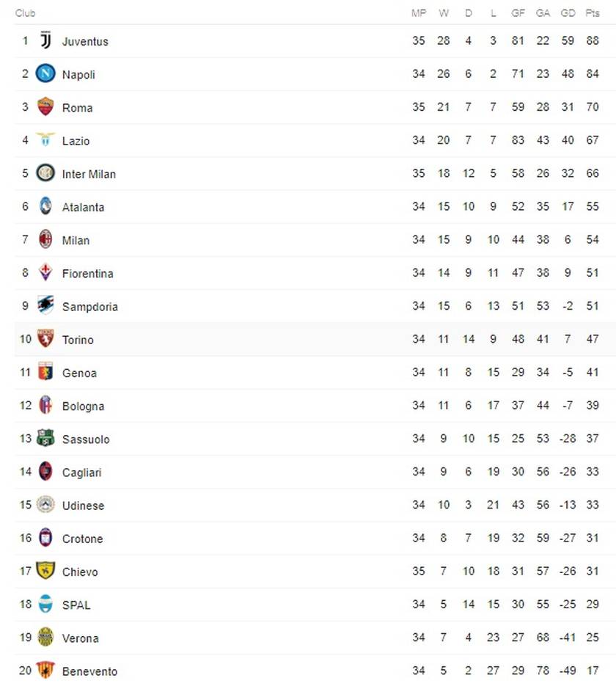The height and width of the screenshot is (689, 616).
Task: Click the Lazio eagle logo
Action: tap(45, 139)
